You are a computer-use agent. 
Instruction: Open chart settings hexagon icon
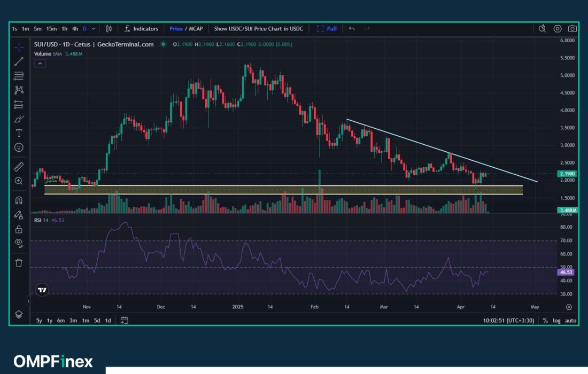point(558,29)
